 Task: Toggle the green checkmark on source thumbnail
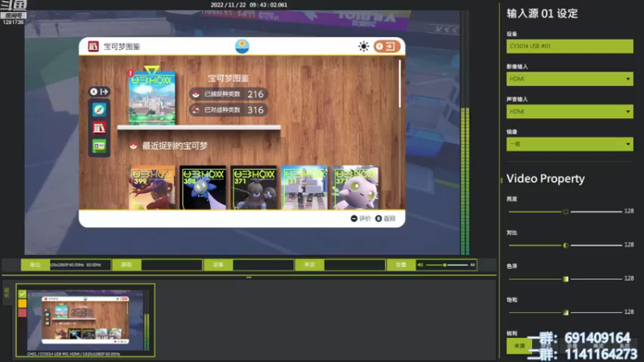click(x=23, y=294)
